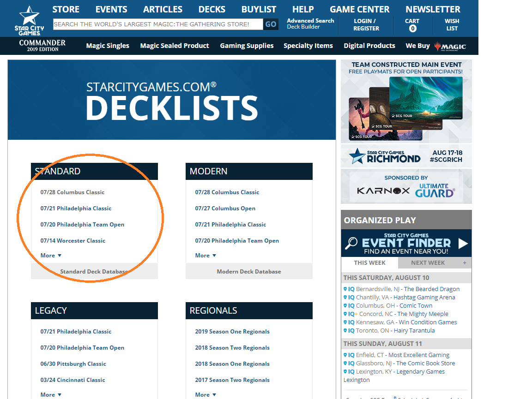Open Win Condition Games event link
The height and width of the screenshot is (399, 532).
tap(428, 322)
